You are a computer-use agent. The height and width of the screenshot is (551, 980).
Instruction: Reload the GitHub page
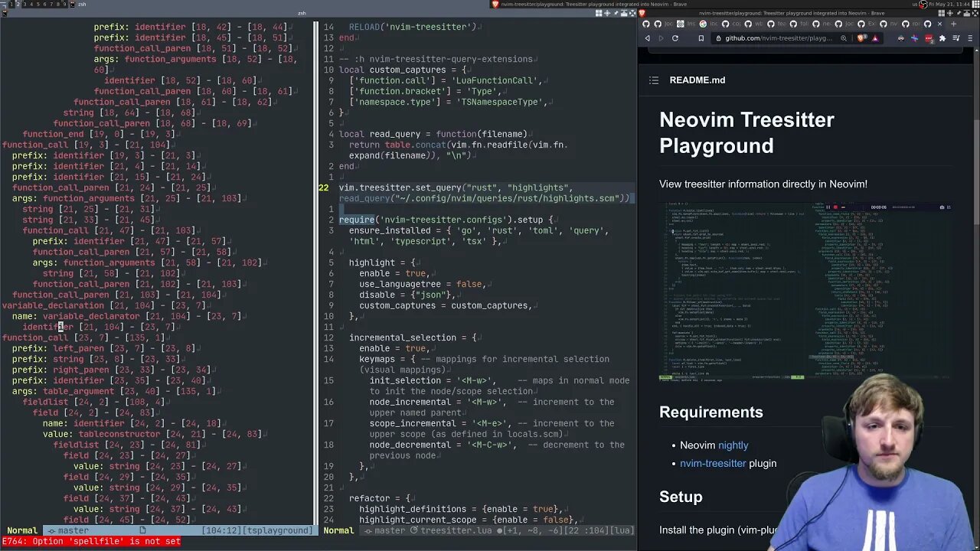(675, 38)
